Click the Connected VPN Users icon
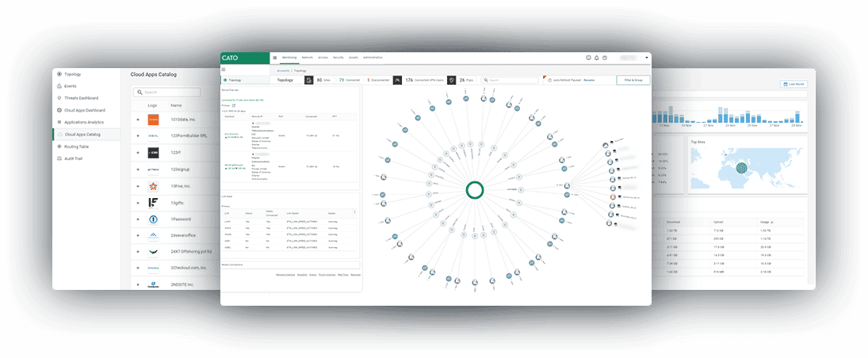This screenshot has height=358, width=868. 396,80
